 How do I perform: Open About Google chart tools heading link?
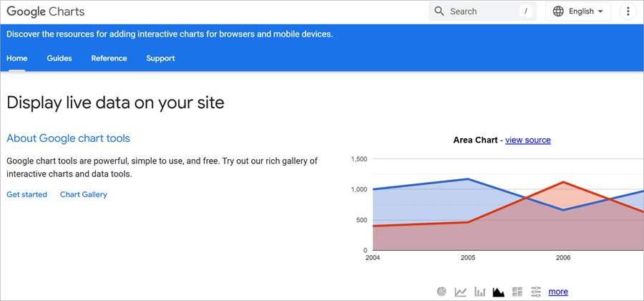tap(68, 138)
